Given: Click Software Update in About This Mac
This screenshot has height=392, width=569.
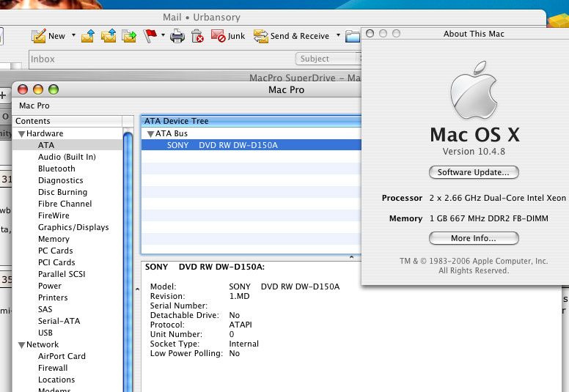Looking at the screenshot, I should (474, 172).
